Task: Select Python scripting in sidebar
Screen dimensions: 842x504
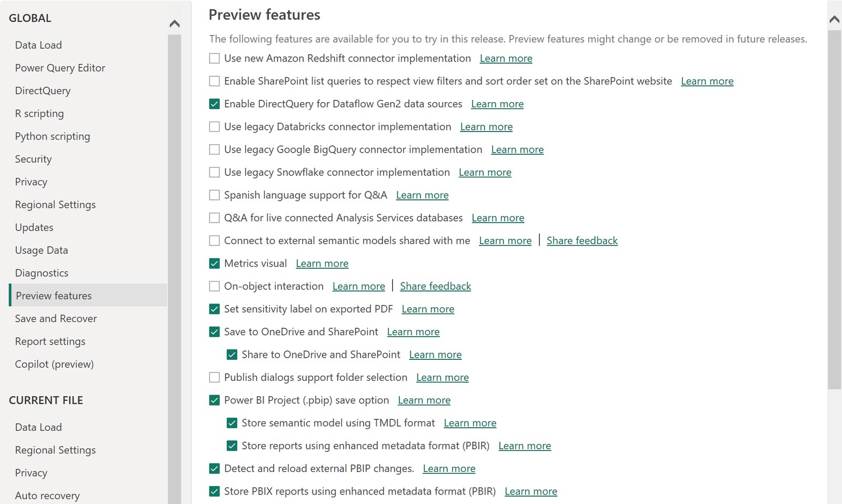Action: [x=53, y=136]
